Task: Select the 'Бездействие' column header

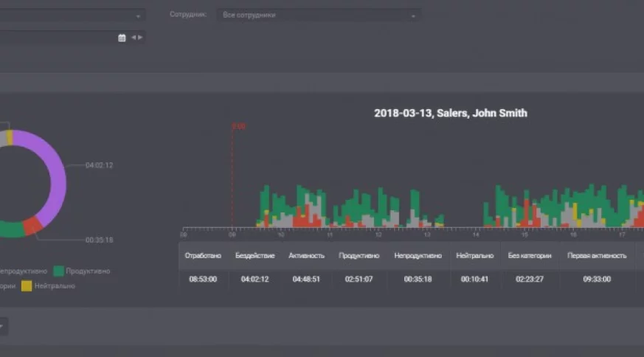Action: point(255,256)
